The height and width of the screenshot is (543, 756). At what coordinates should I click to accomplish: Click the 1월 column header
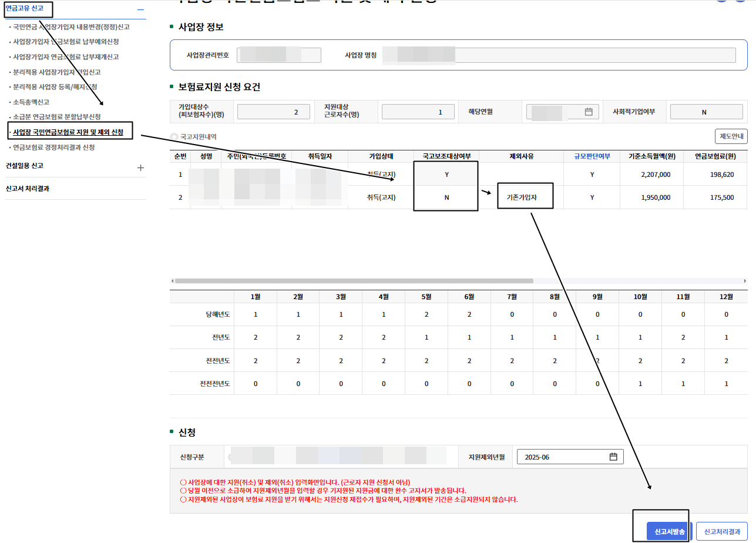point(256,297)
